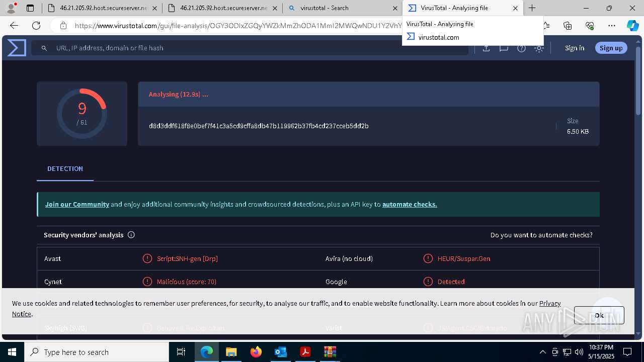Viewport: 644px width, 362px height.
Task: Click the site info lock icon in address bar
Action: pyautogui.click(x=63, y=26)
